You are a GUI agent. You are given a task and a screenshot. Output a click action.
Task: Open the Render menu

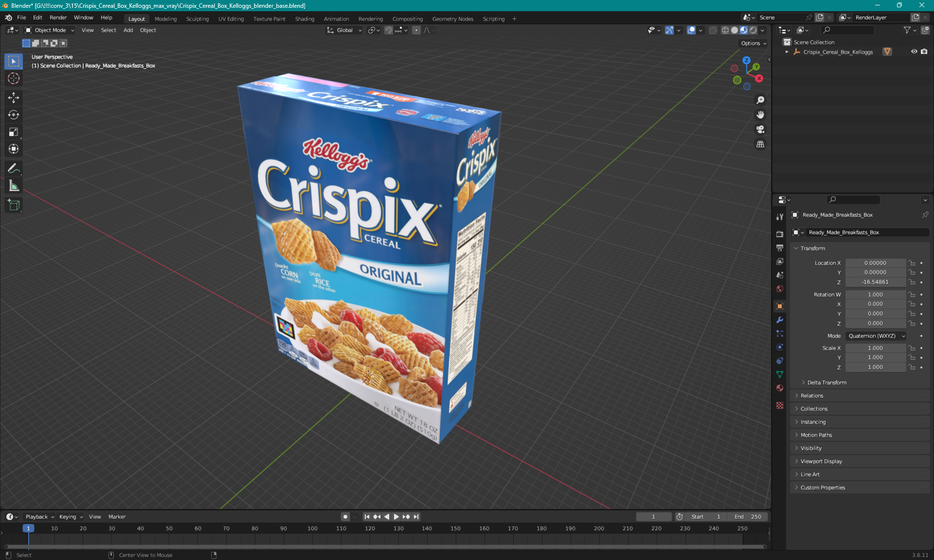pyautogui.click(x=58, y=17)
